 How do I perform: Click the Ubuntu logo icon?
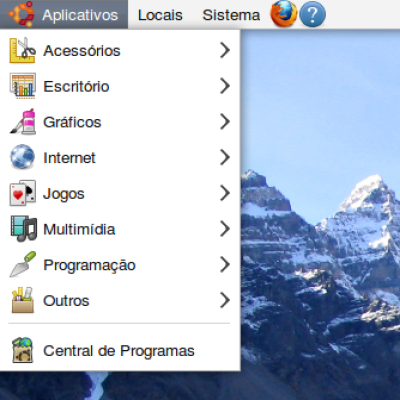coord(21,14)
